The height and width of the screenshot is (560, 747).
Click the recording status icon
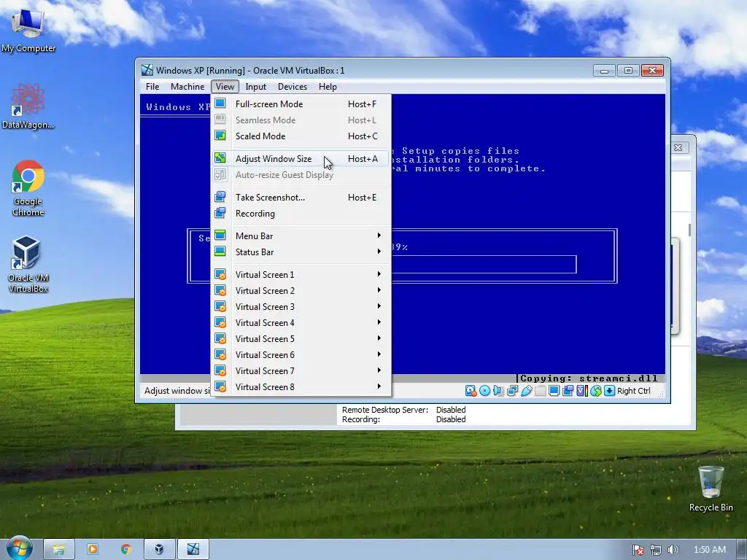tap(568, 391)
